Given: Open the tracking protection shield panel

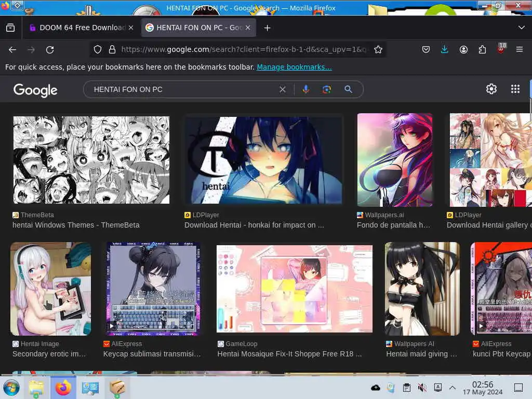Looking at the screenshot, I should point(98,49).
